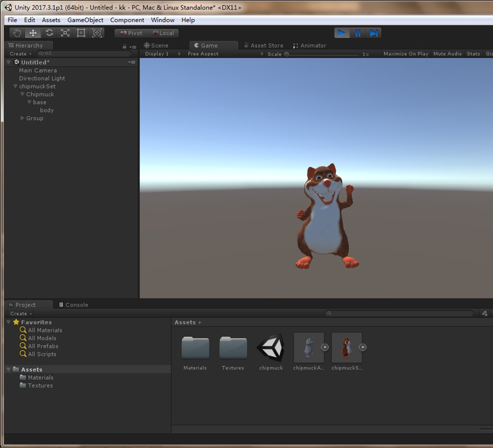Select the Rotate tool
This screenshot has width=493, height=448.
(x=49, y=33)
